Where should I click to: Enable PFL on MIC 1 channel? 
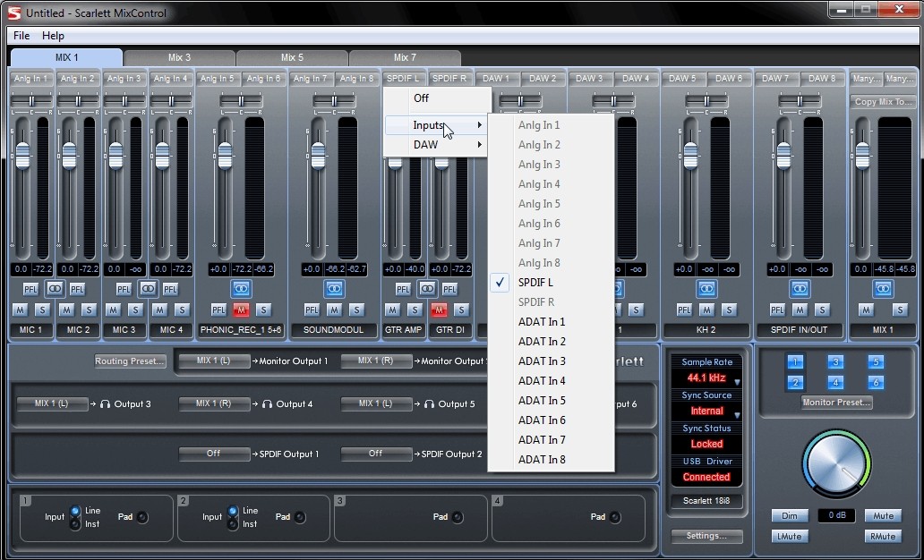click(x=30, y=289)
